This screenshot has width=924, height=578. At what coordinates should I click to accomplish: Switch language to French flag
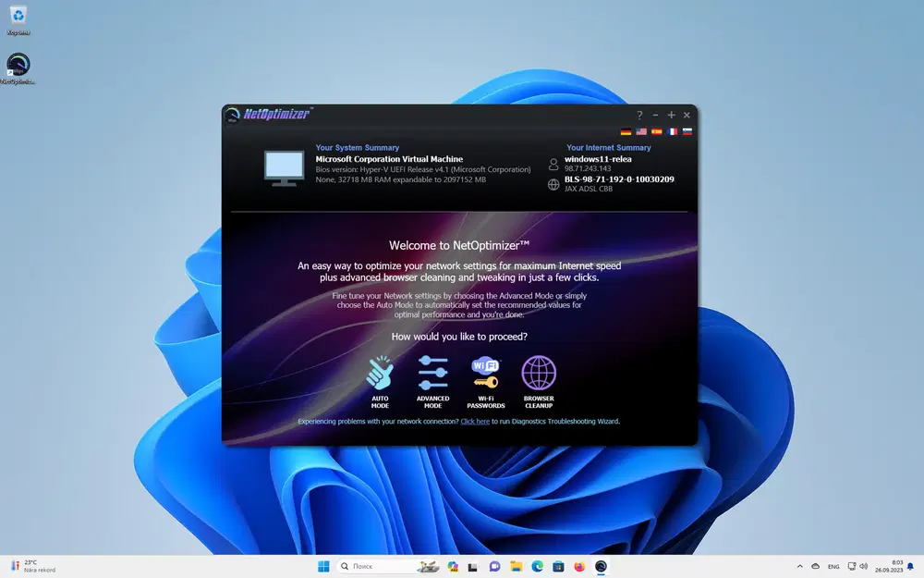coord(672,131)
